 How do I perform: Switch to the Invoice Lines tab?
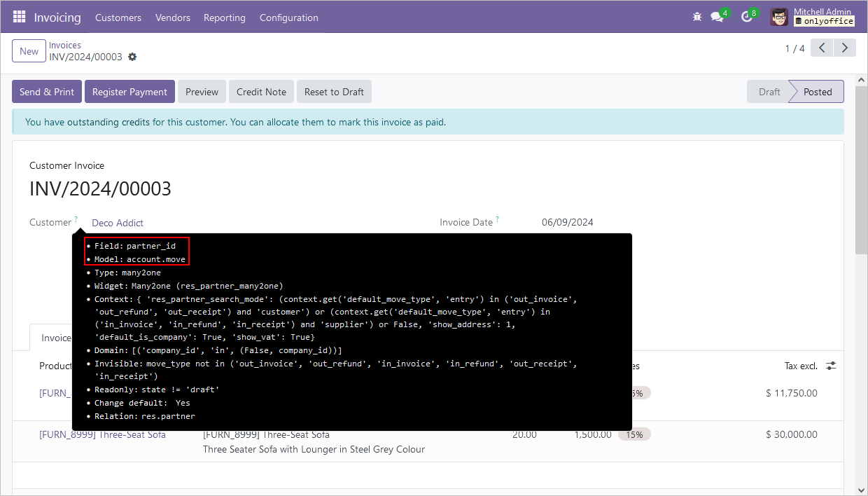click(x=56, y=337)
